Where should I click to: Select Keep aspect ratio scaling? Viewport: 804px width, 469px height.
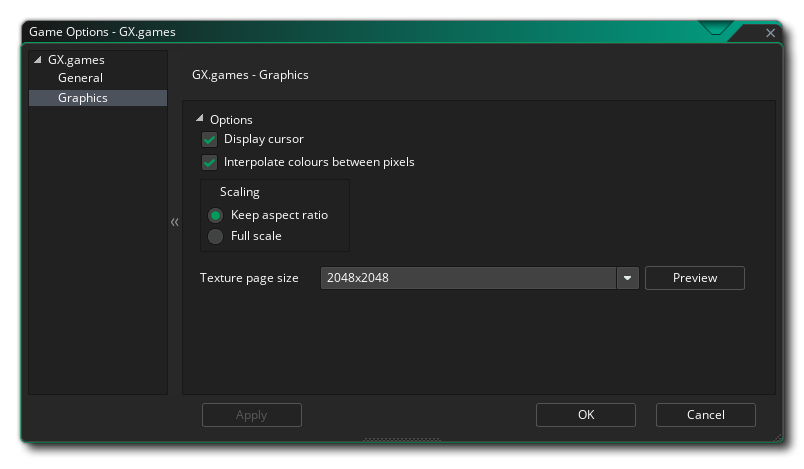tap(215, 215)
